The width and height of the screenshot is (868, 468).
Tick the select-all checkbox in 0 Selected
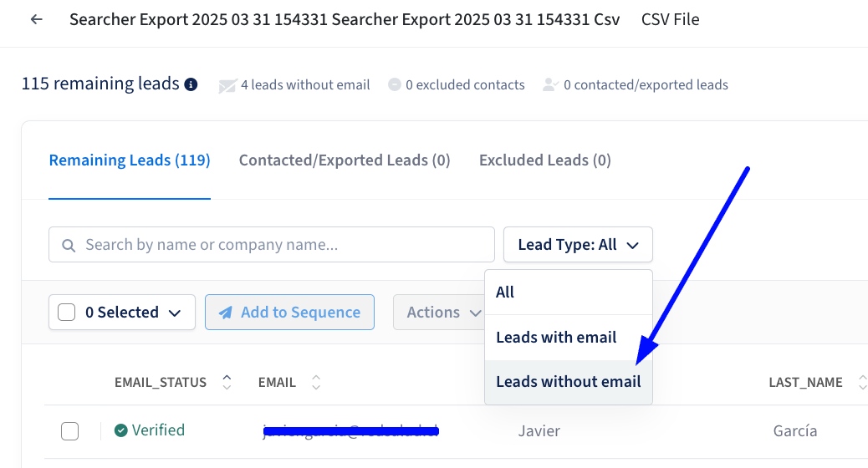point(66,312)
